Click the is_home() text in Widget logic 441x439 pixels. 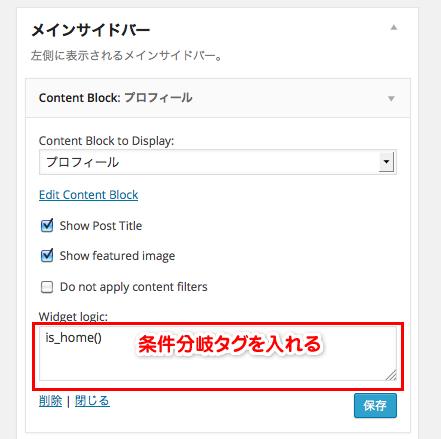[x=74, y=338]
